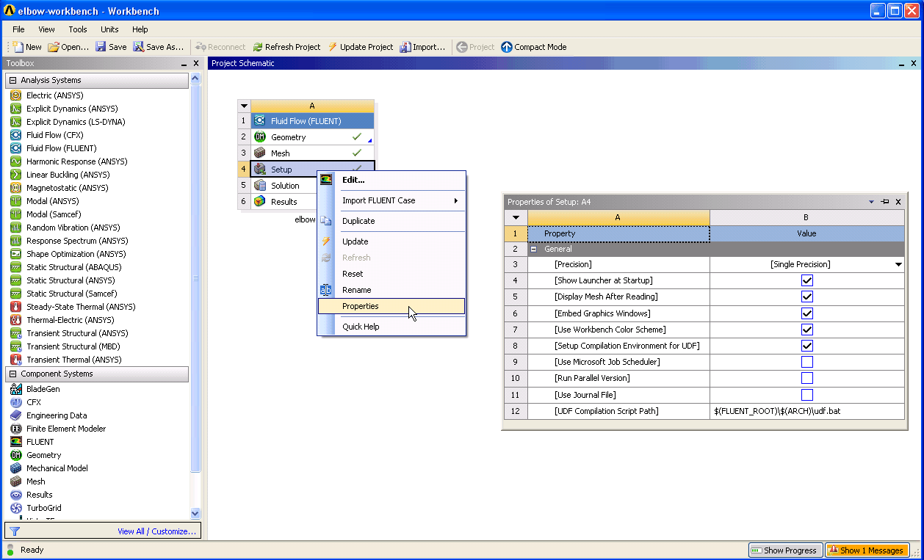Select Fluid Flow (CFX) in Toolbox
The image size is (924, 560).
tap(55, 135)
